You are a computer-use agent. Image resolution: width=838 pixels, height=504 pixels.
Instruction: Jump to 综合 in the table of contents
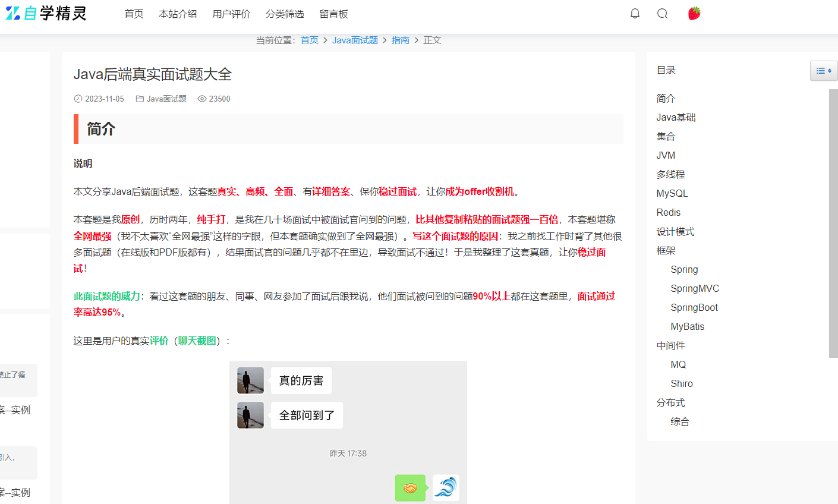(680, 421)
